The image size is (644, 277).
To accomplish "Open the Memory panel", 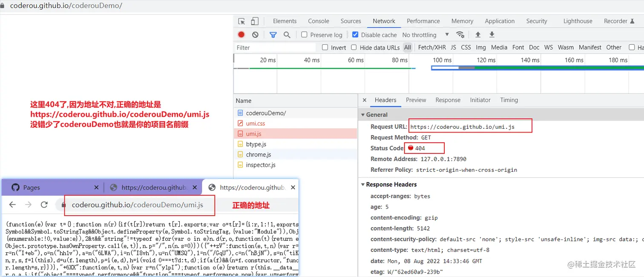I will point(462,21).
